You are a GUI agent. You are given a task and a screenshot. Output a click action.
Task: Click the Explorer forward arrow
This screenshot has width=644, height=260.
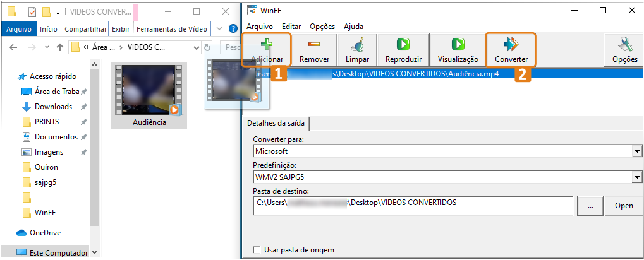(32, 47)
